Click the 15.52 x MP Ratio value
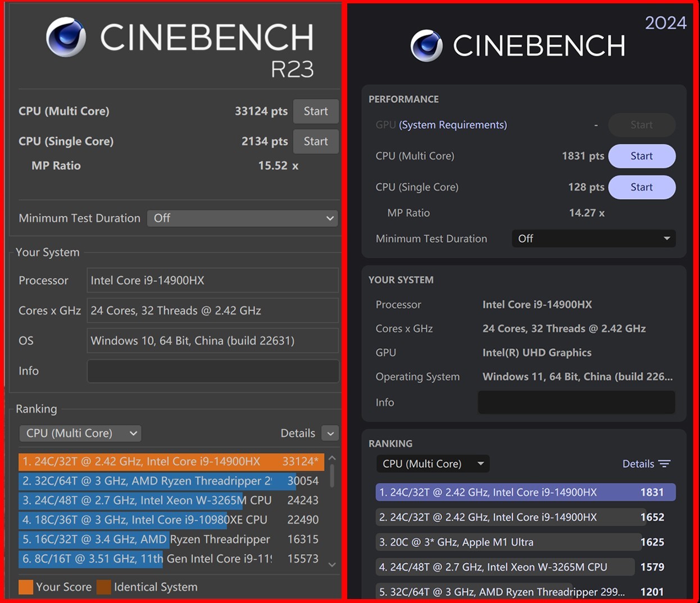Screen dimensions: 700x603 click(278, 166)
